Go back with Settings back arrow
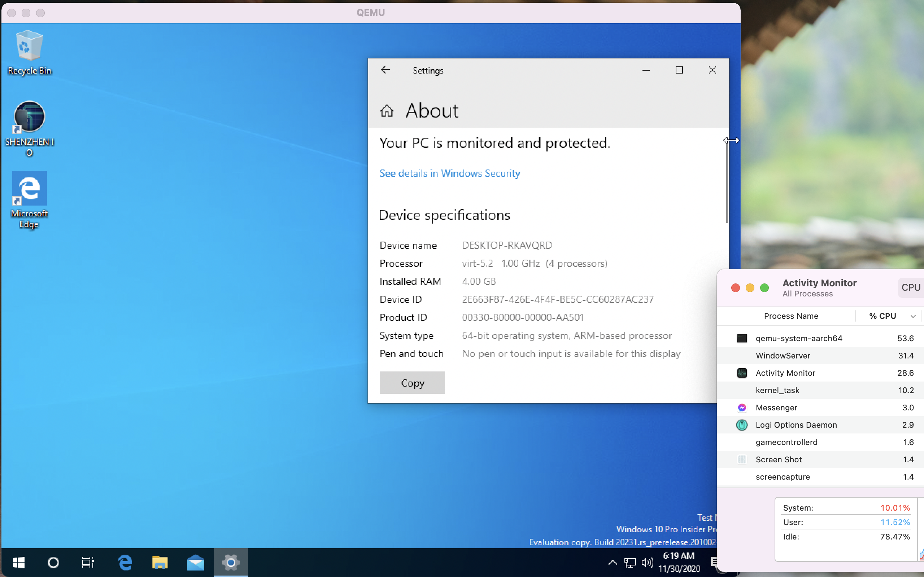 click(385, 70)
